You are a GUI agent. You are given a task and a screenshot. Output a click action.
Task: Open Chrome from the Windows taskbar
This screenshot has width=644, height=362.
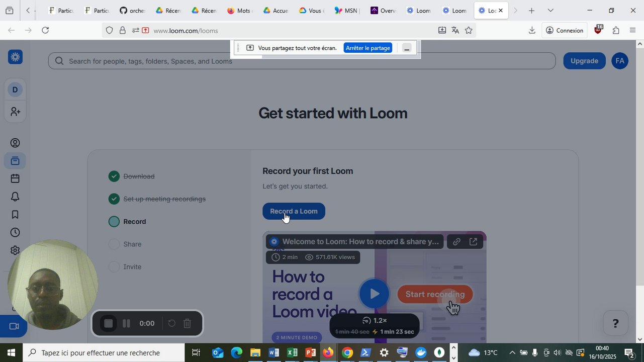347,353
